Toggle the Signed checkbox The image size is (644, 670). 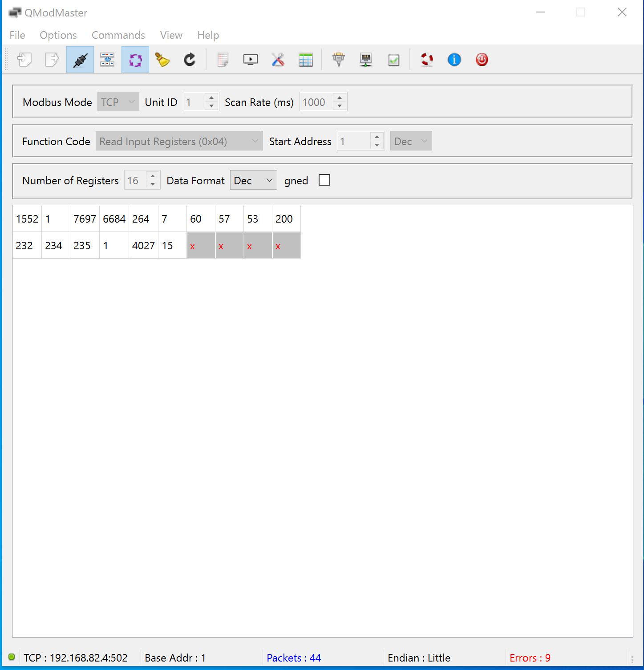click(x=324, y=180)
